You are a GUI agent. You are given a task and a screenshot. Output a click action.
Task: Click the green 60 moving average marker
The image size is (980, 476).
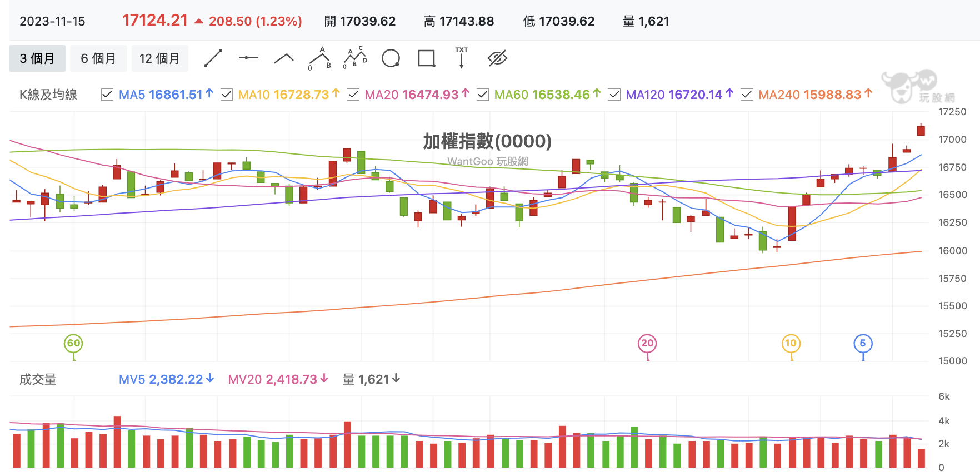(x=73, y=344)
